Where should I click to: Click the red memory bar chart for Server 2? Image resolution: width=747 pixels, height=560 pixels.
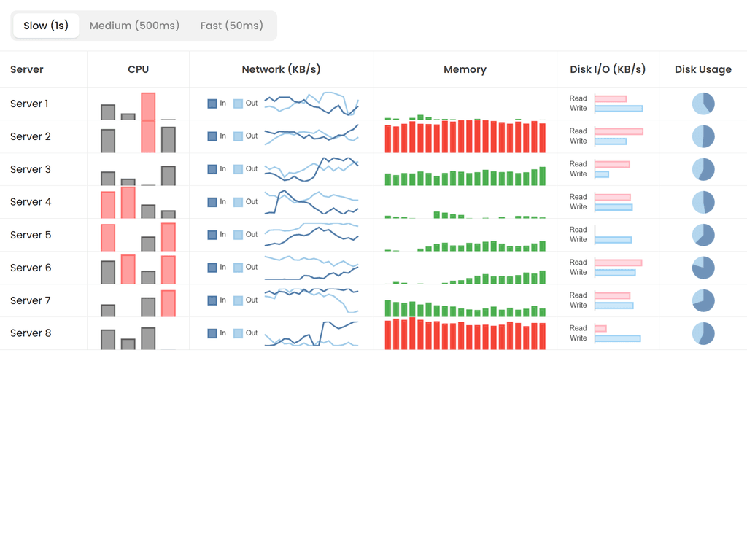pos(465,136)
